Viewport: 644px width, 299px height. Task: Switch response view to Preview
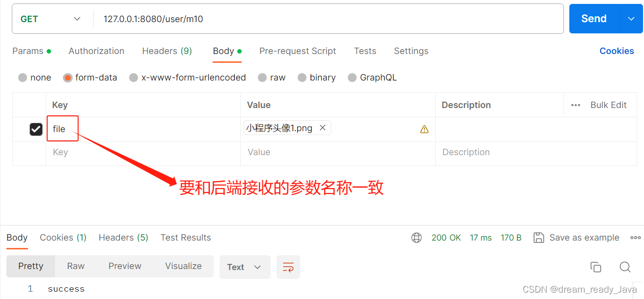(125, 266)
